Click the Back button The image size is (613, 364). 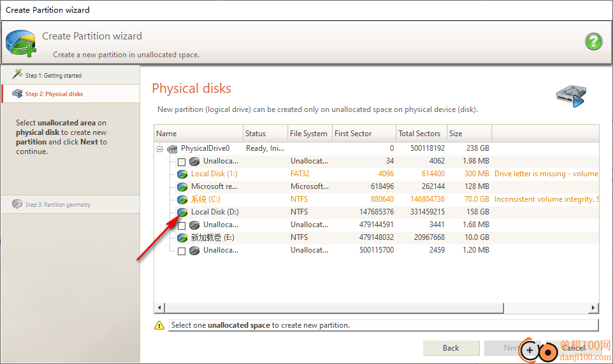(451, 348)
